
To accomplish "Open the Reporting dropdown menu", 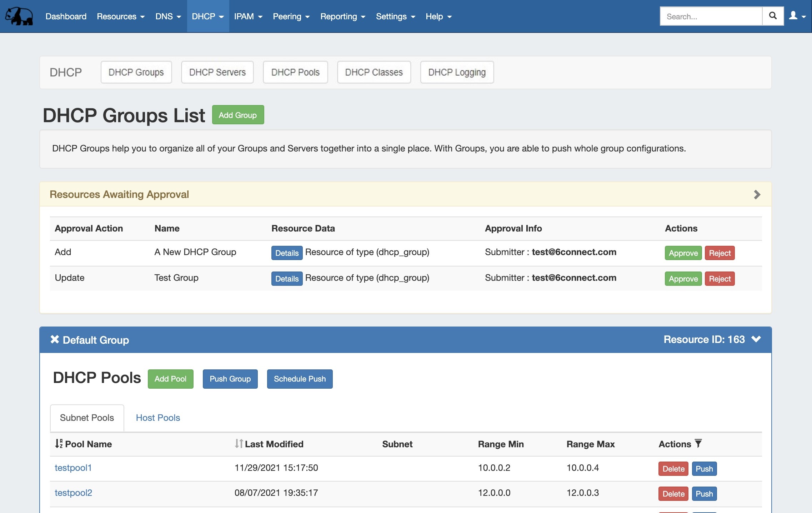I will click(x=342, y=16).
